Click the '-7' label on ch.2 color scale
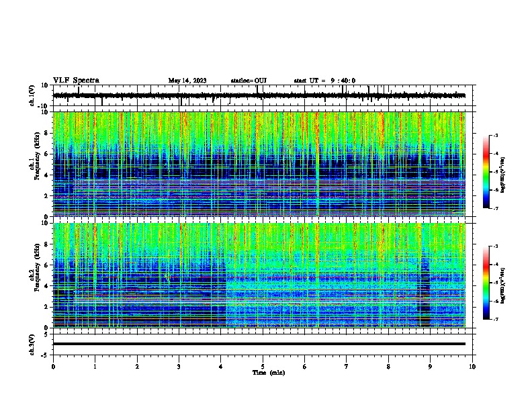This screenshot has height=411, width=532. tap(496, 320)
